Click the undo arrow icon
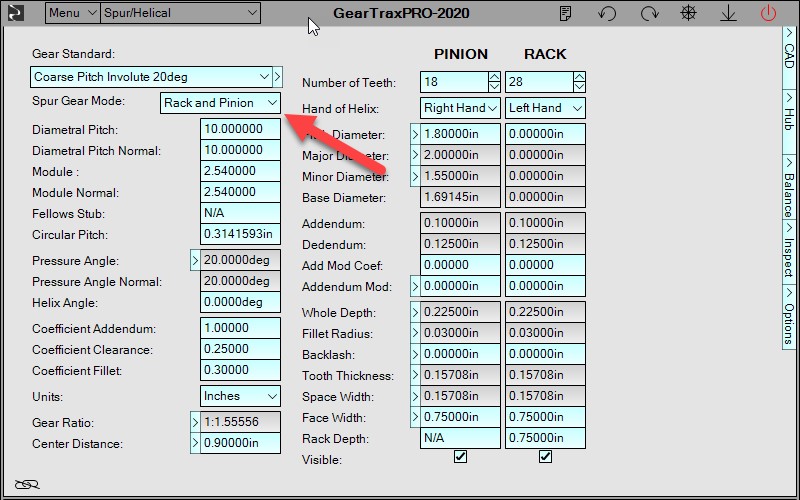This screenshot has height=500, width=800. [x=607, y=13]
